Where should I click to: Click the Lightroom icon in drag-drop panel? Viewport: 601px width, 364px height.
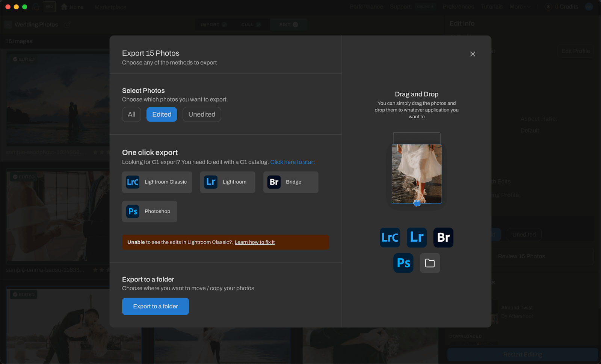coord(417,238)
